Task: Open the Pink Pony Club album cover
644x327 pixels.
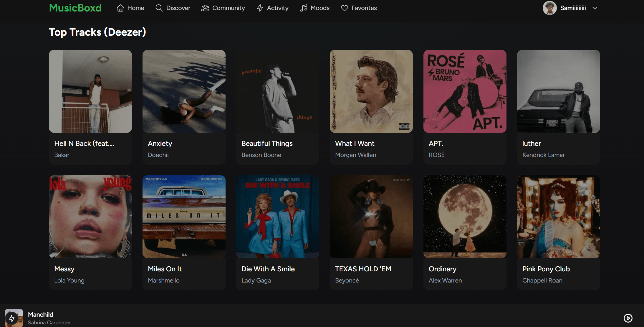Action: [x=559, y=217]
